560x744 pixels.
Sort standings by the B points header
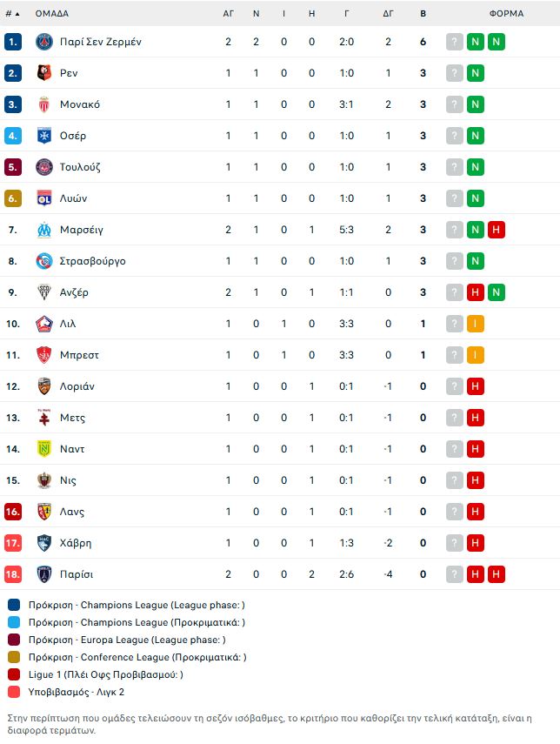pos(423,14)
